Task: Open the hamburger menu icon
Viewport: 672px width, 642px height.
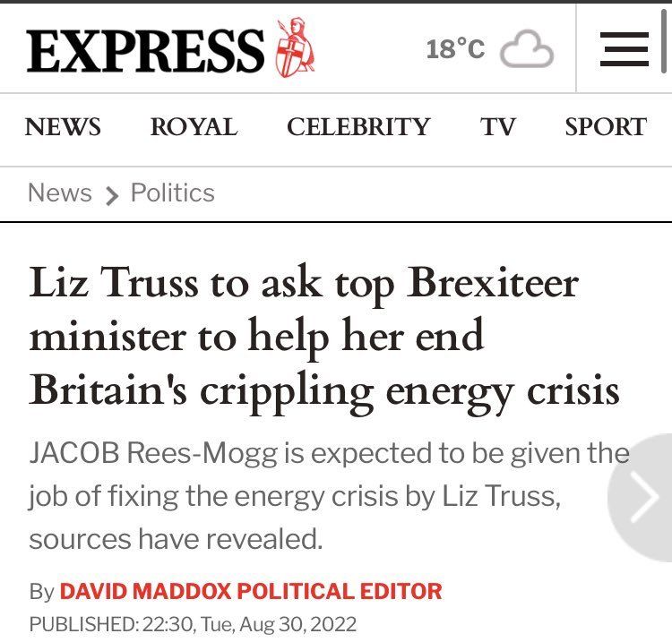Action: 624,48
